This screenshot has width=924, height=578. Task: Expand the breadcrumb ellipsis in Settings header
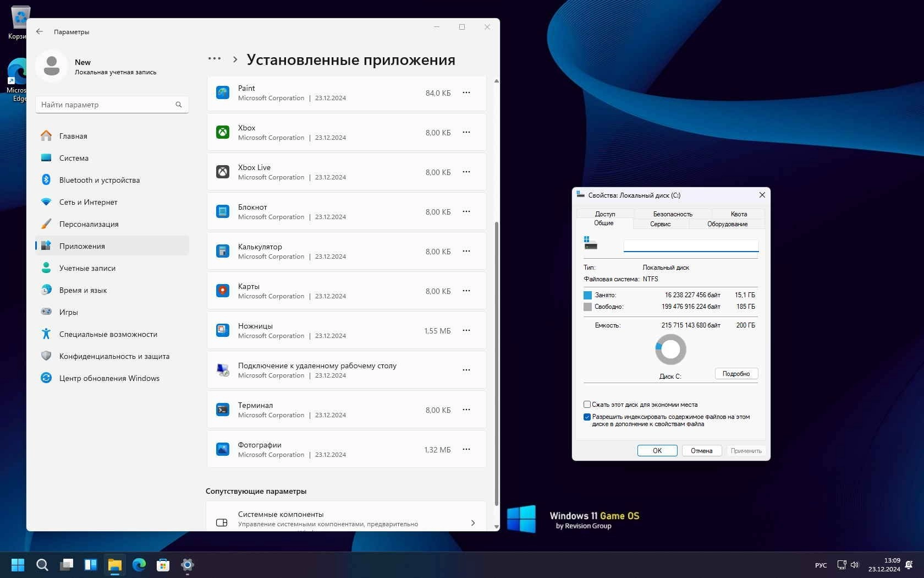(215, 59)
